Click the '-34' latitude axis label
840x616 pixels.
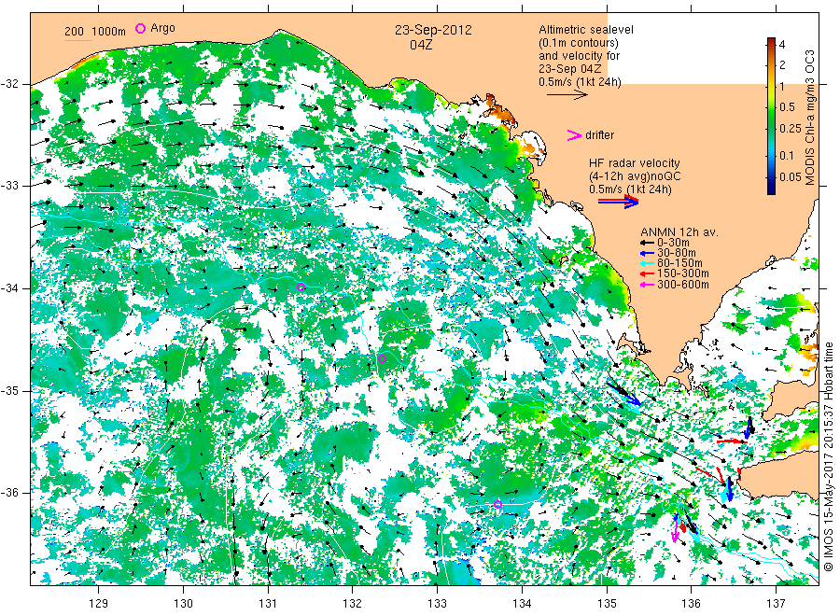click(x=9, y=288)
